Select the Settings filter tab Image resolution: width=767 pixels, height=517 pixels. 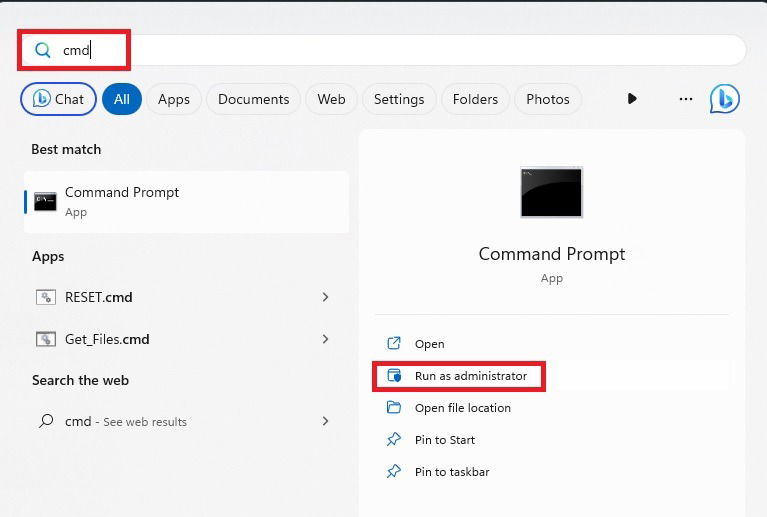(x=399, y=99)
